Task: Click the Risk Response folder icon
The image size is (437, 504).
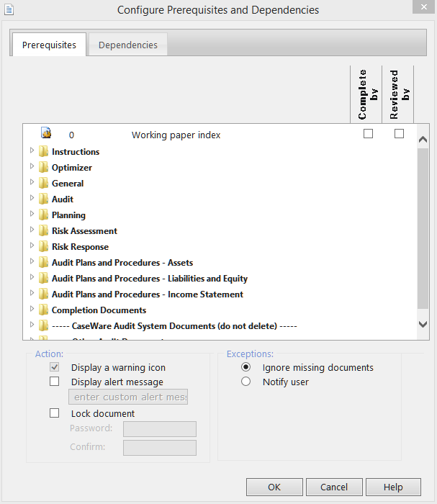Action: [43, 246]
